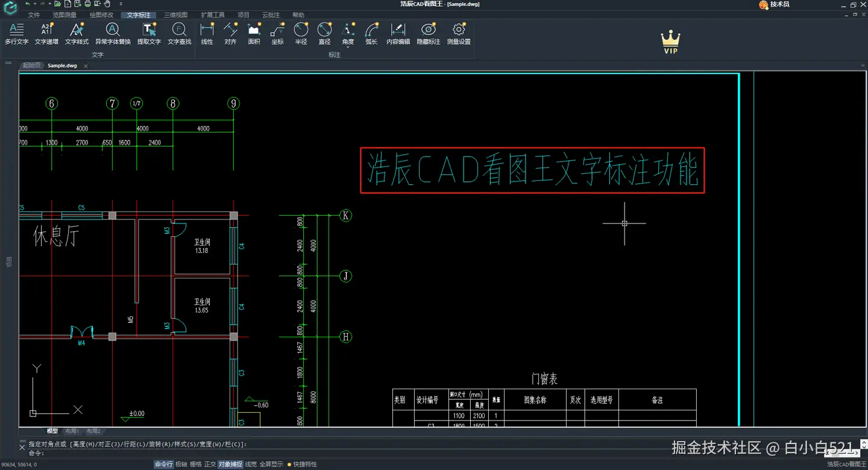Select the 多行文字 multiline text tool

(16, 34)
